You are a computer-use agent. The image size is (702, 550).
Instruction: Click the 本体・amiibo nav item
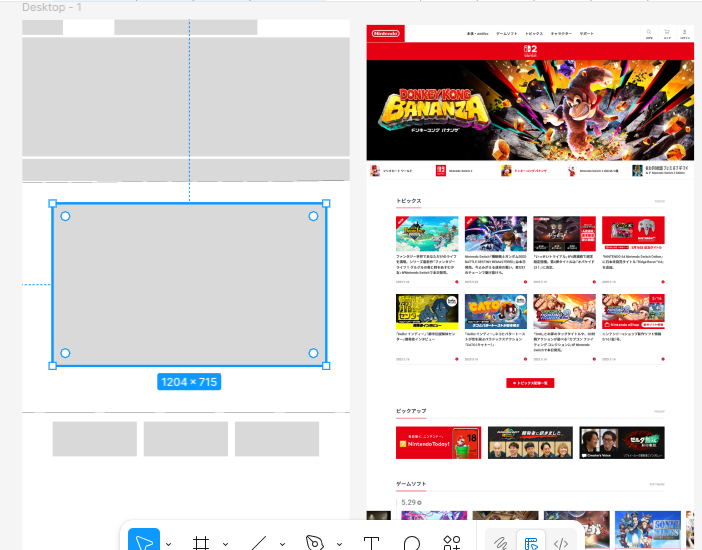[477, 34]
